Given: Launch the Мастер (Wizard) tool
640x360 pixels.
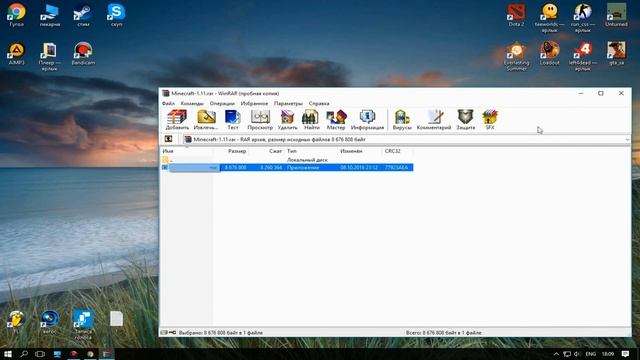Looking at the screenshot, I should point(336,120).
